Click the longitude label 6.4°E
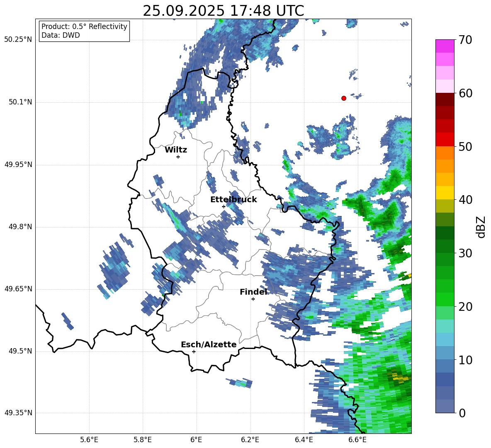 tap(304, 440)
